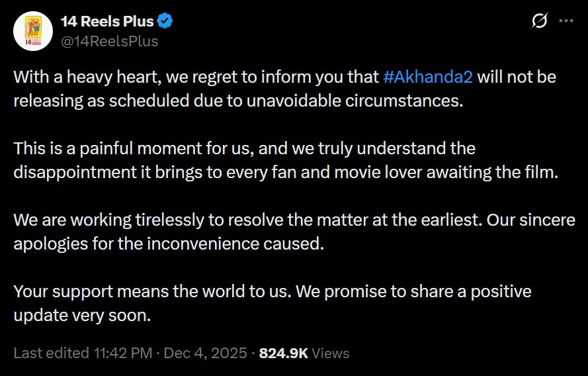Viewport: 588px width, 376px height.
Task: Click the 14 Reels Plus display name
Action: (107, 21)
